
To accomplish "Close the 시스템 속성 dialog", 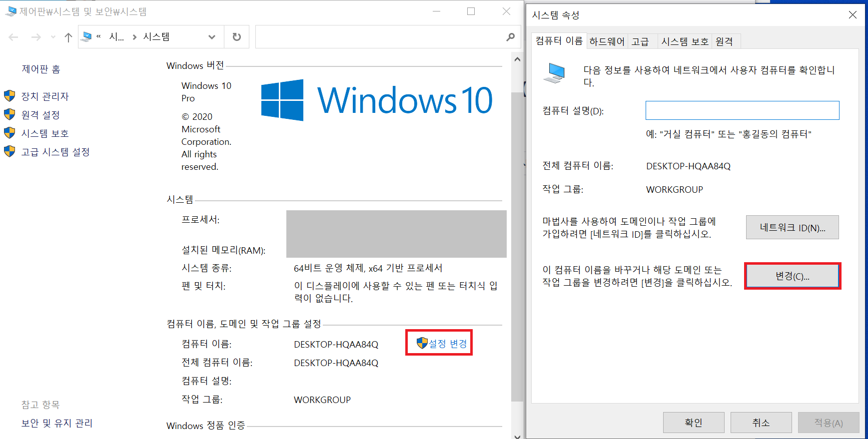I will (x=853, y=15).
